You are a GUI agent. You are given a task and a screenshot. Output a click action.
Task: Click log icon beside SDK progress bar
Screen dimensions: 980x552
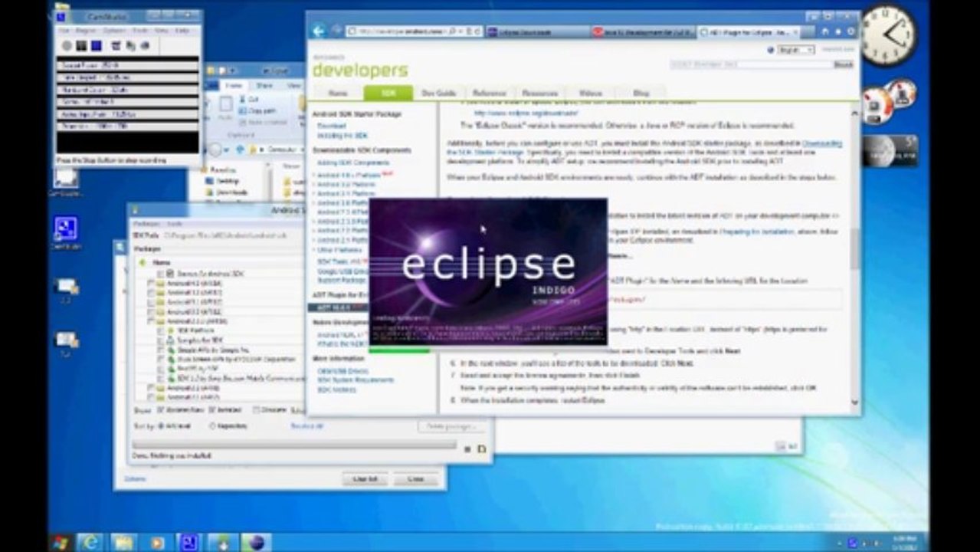(482, 449)
